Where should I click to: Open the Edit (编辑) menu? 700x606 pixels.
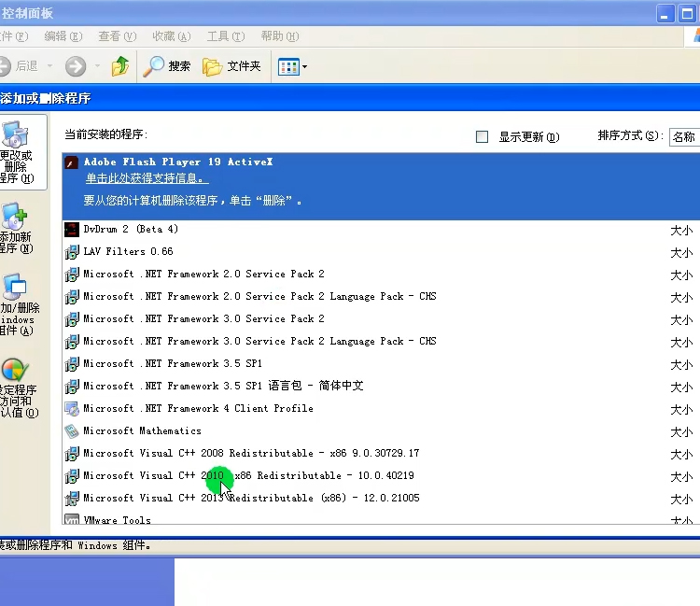(x=63, y=36)
